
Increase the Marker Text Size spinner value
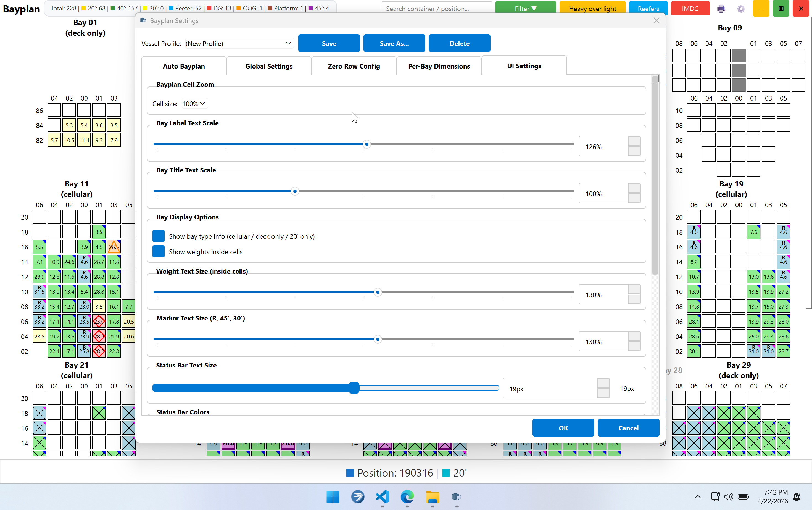click(x=634, y=336)
